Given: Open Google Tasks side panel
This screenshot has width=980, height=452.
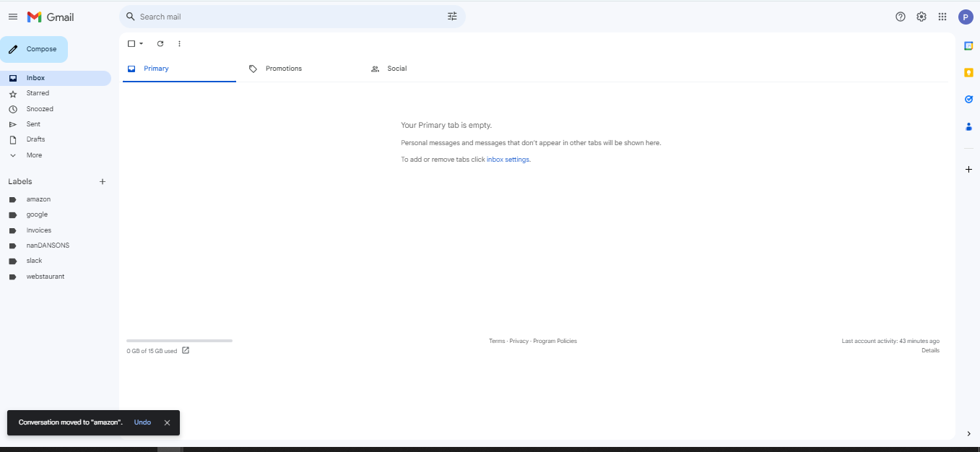Looking at the screenshot, I should pos(968,99).
